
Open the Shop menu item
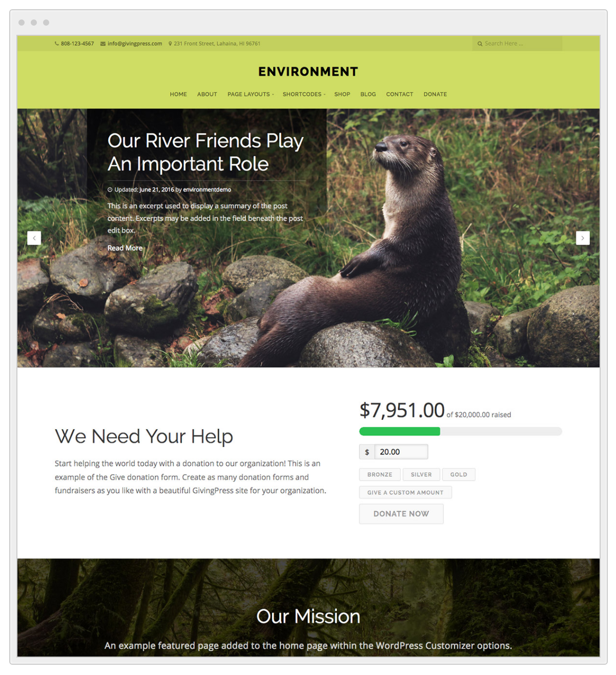pos(342,94)
